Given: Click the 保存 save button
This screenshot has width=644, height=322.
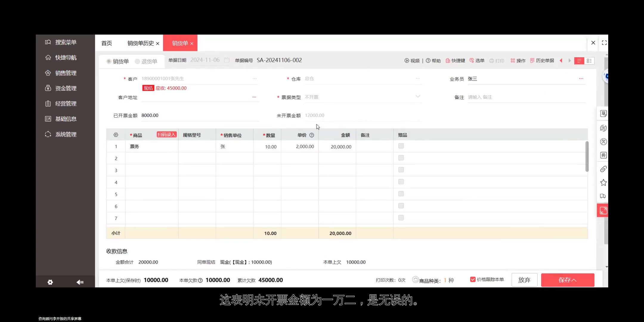Looking at the screenshot, I should tap(567, 280).
